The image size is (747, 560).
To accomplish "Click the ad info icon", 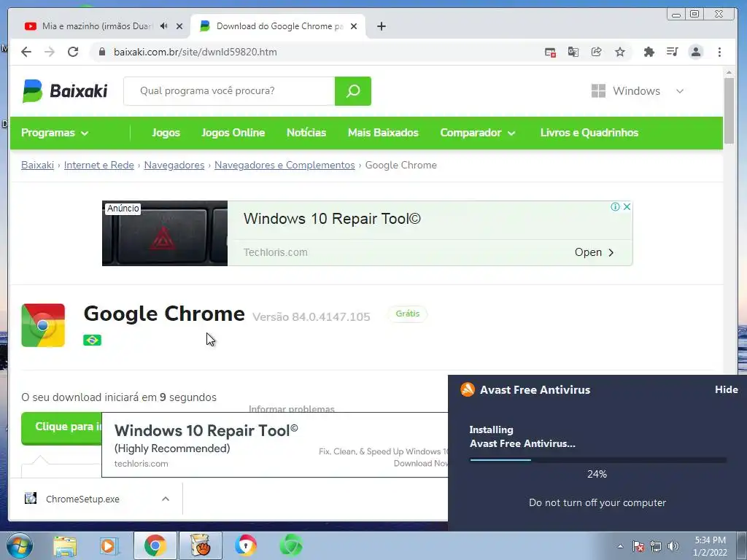I will click(x=615, y=206).
